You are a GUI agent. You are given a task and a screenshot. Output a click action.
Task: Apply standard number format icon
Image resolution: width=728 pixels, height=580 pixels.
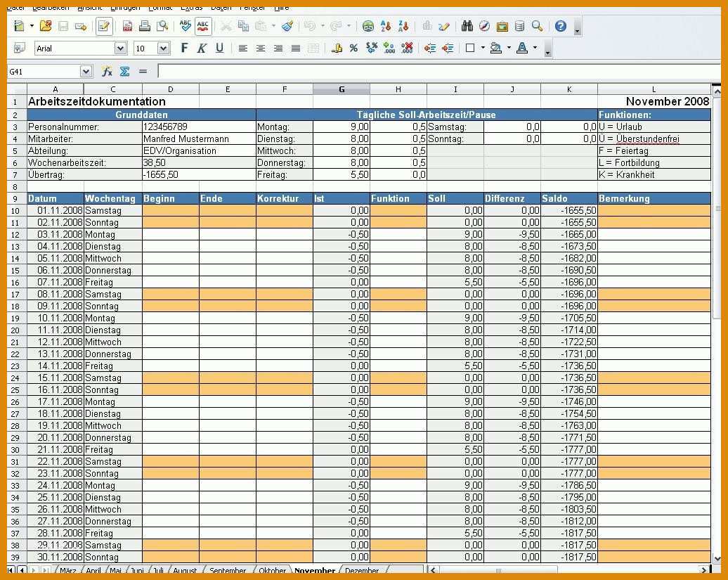click(x=372, y=48)
